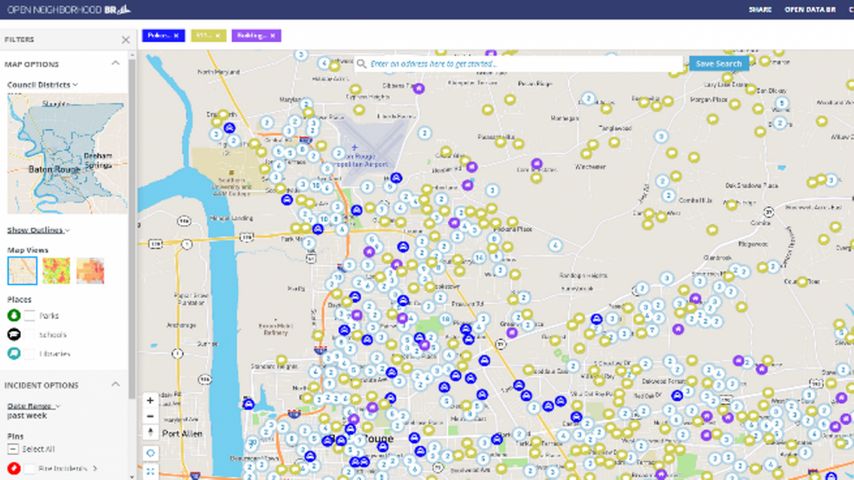Toggle the Select All pins checkbox
Image resolution: width=854 pixels, height=480 pixels.
tap(14, 449)
